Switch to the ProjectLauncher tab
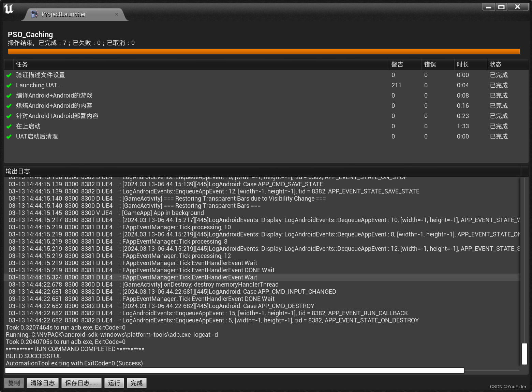This screenshot has height=392, width=532. [x=63, y=14]
